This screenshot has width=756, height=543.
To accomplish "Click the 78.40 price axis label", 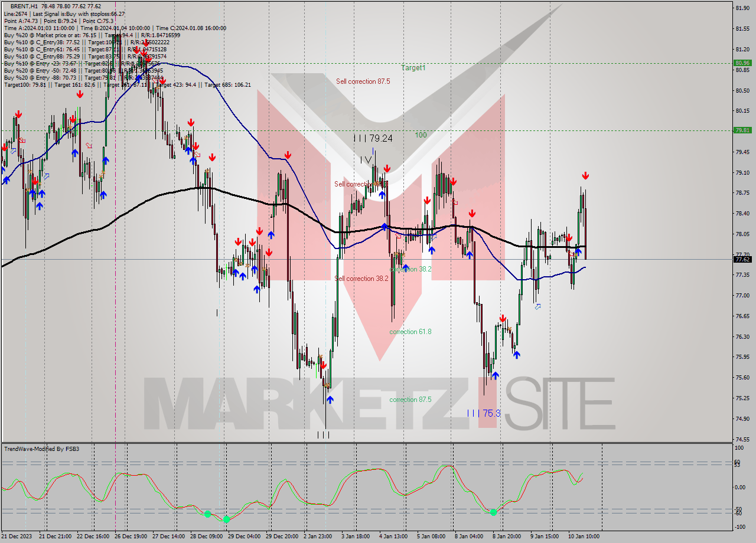I will tap(742, 214).
